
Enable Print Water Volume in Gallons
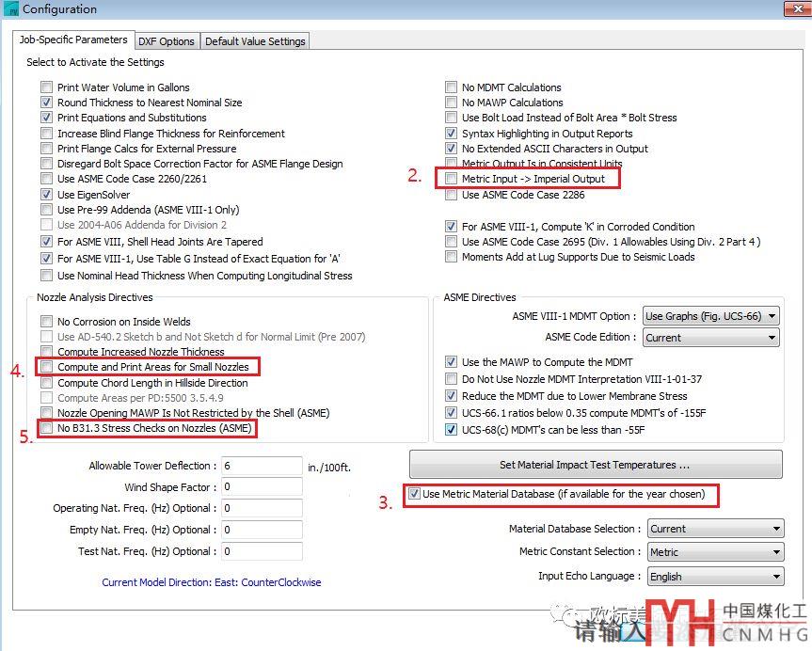47,87
